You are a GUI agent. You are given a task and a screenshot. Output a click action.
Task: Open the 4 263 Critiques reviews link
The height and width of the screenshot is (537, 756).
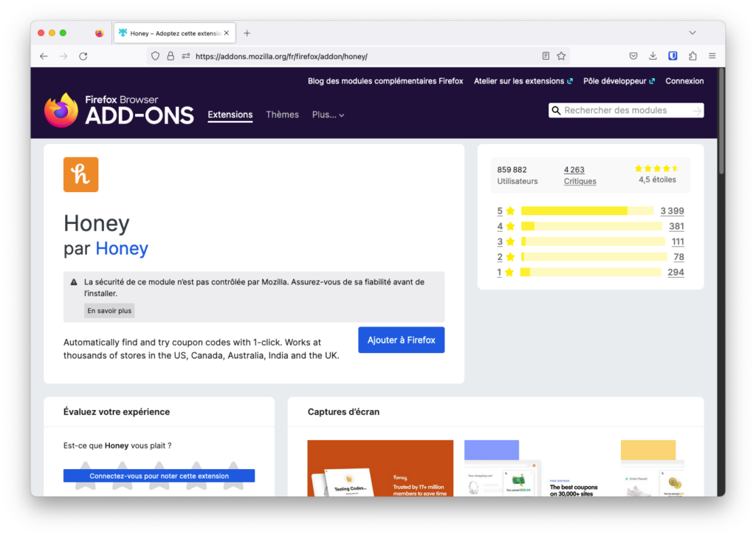pyautogui.click(x=580, y=176)
